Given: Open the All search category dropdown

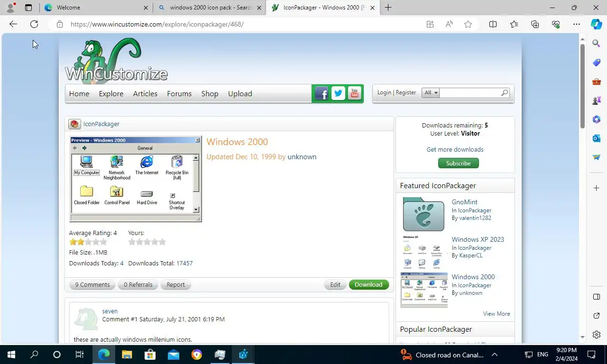Looking at the screenshot, I should (x=431, y=93).
